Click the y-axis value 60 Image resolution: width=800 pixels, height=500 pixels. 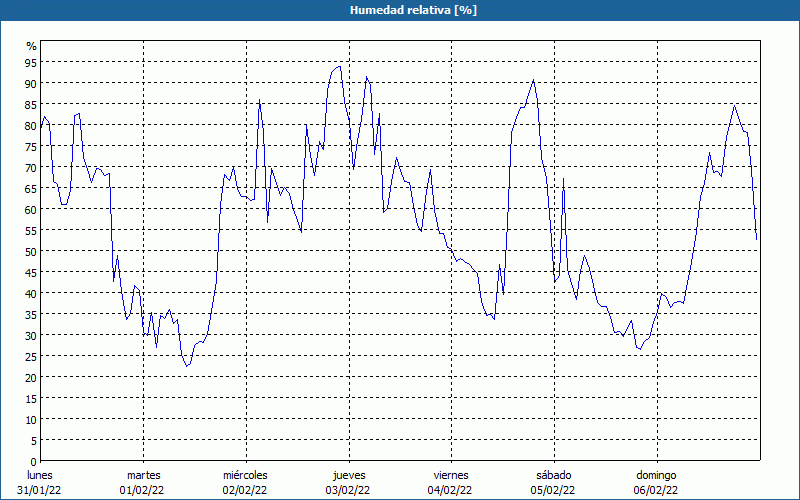click(x=31, y=209)
